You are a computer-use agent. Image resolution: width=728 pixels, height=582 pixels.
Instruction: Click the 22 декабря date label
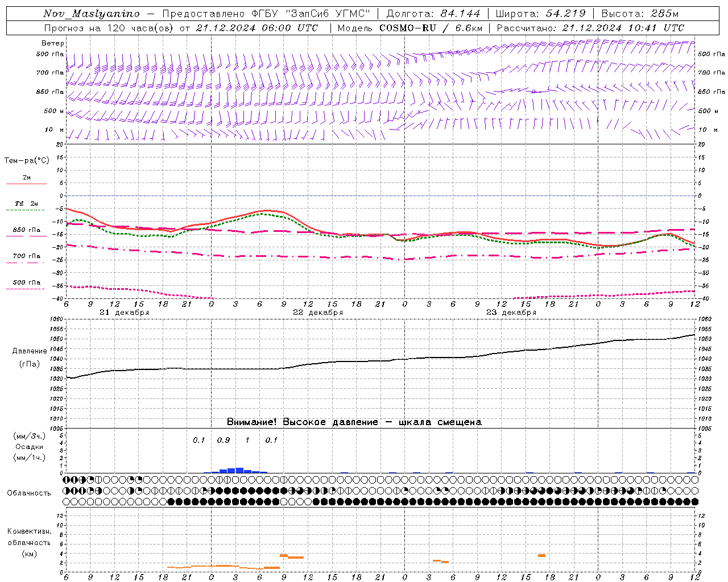tap(318, 313)
